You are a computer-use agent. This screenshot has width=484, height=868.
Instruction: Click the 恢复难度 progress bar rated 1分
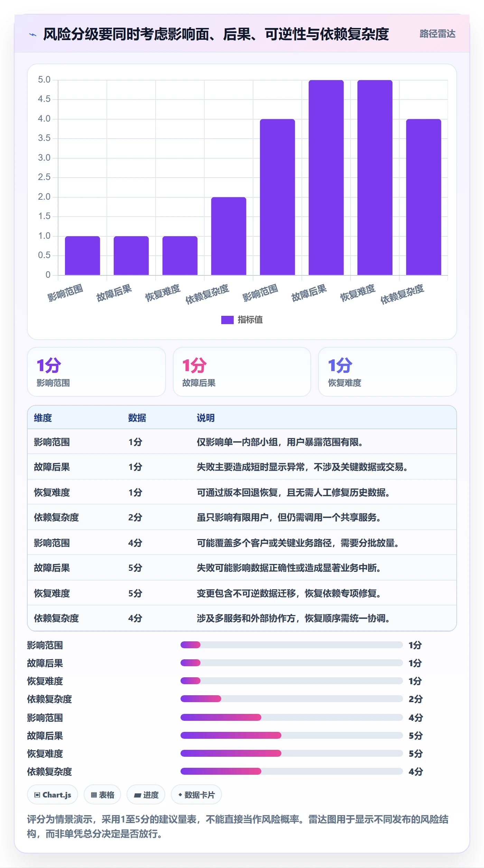[291, 681]
